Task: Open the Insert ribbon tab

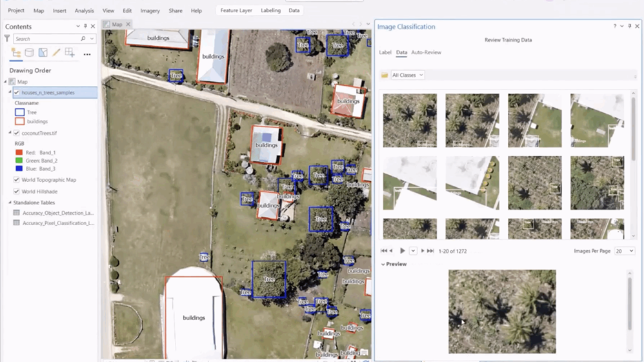Action: click(x=59, y=11)
